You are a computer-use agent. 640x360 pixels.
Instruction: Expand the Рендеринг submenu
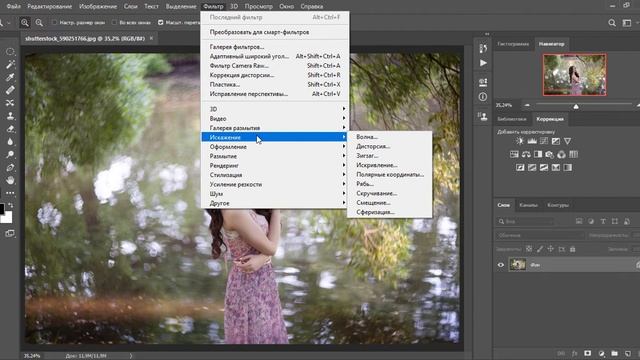[274, 165]
